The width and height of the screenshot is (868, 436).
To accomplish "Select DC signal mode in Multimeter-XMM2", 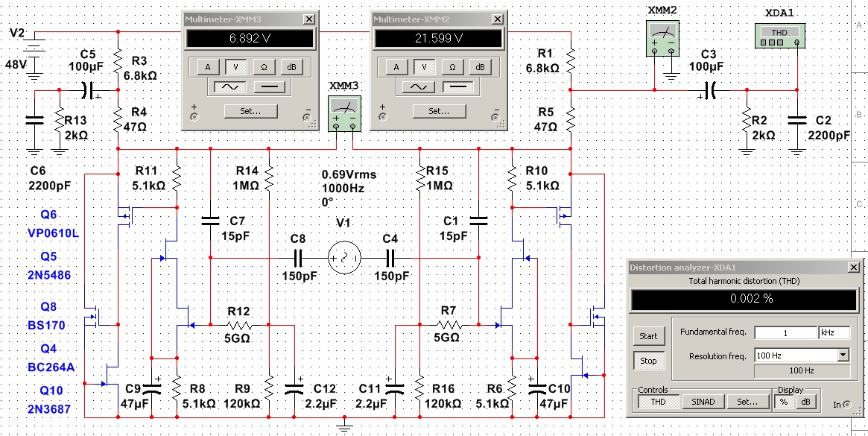I will (x=457, y=87).
